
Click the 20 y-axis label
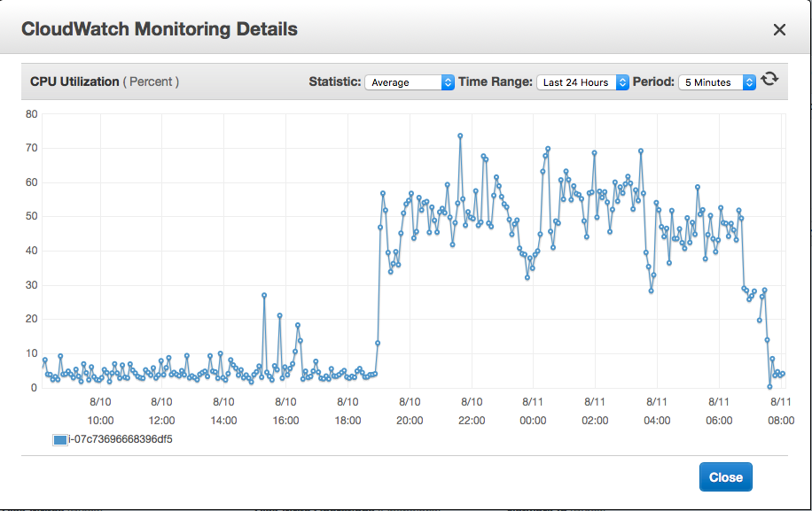point(32,319)
